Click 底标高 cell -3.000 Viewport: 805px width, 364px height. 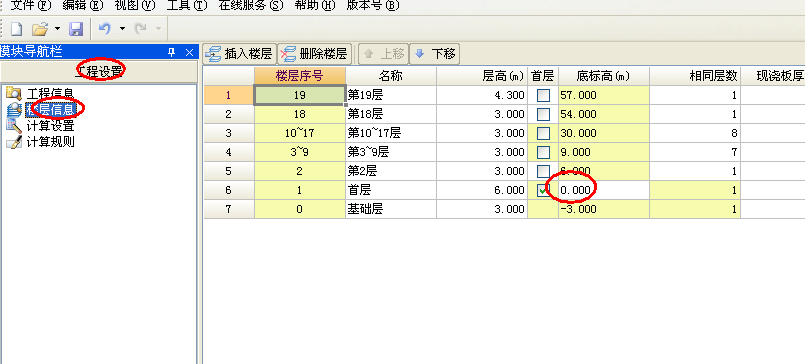pos(604,209)
